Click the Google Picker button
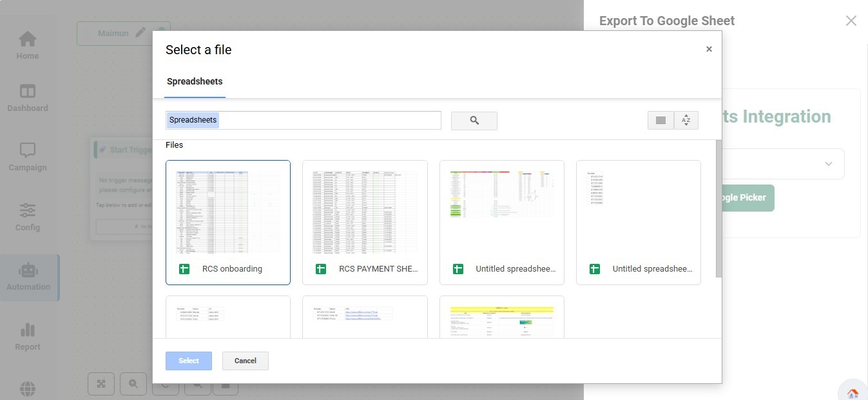The width and height of the screenshot is (868, 400). click(748, 198)
